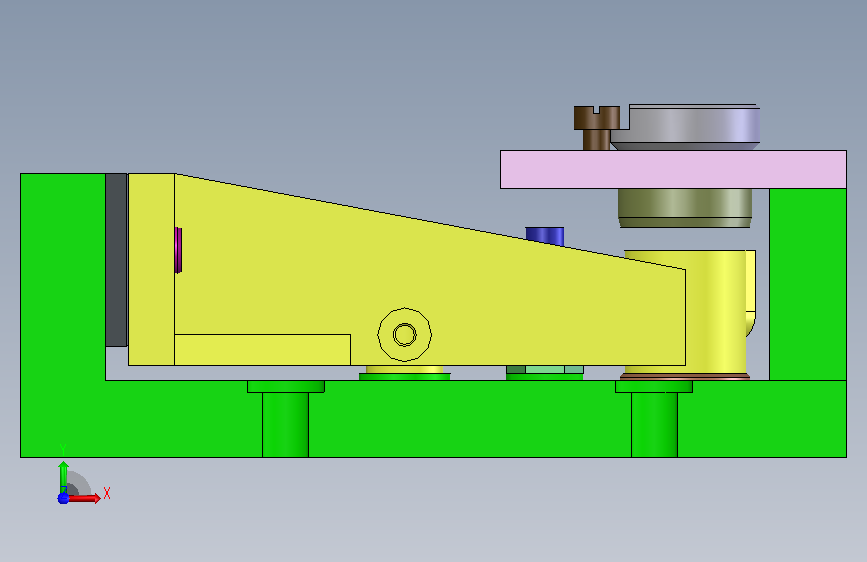Select the brown washer under the yellow cylinder
The height and width of the screenshot is (562, 867).
[x=685, y=377]
